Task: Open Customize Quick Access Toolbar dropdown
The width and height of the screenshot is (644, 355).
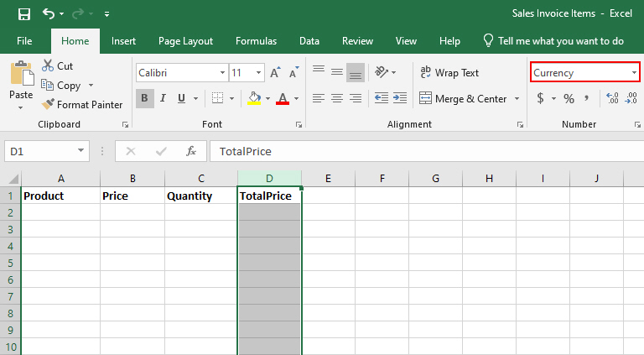Action: tap(106, 14)
